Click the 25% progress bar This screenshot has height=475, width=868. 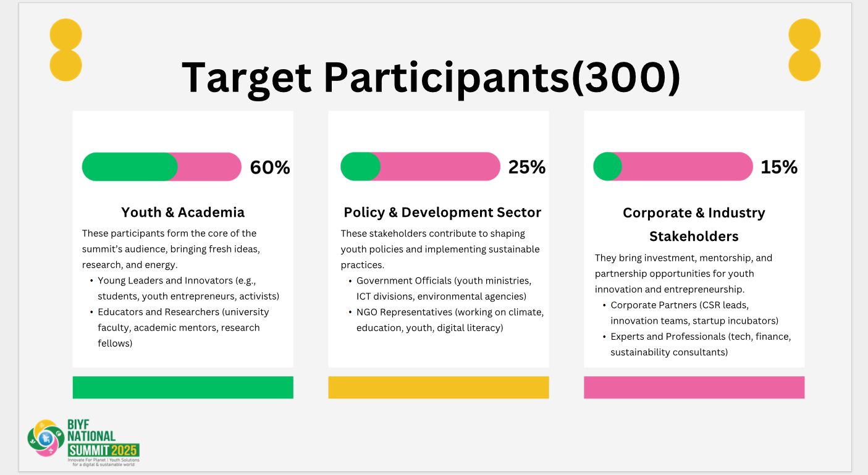pyautogui.click(x=420, y=167)
